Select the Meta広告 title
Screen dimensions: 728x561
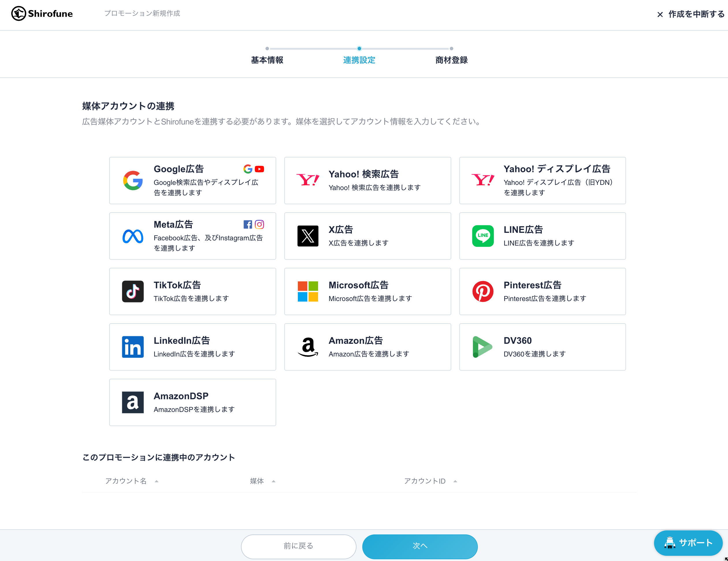(173, 225)
